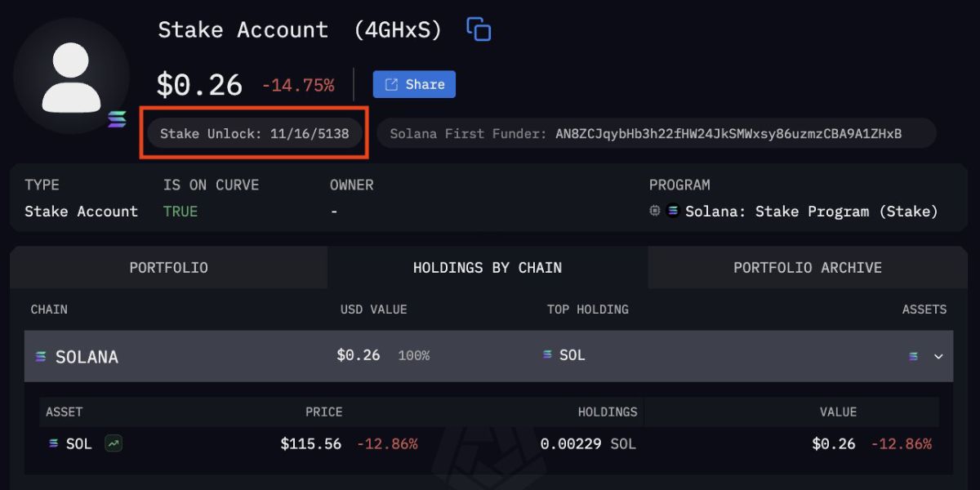Click the SOL price chart icon

coord(114,444)
